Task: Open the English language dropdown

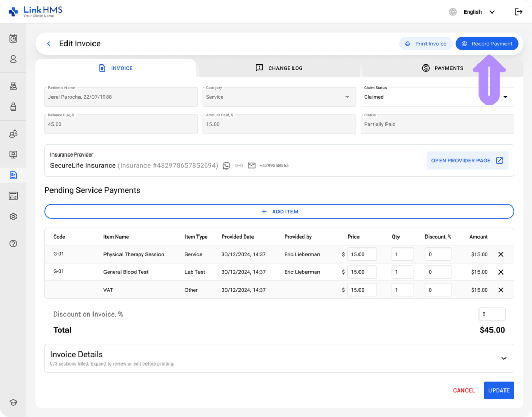Action: pos(479,12)
